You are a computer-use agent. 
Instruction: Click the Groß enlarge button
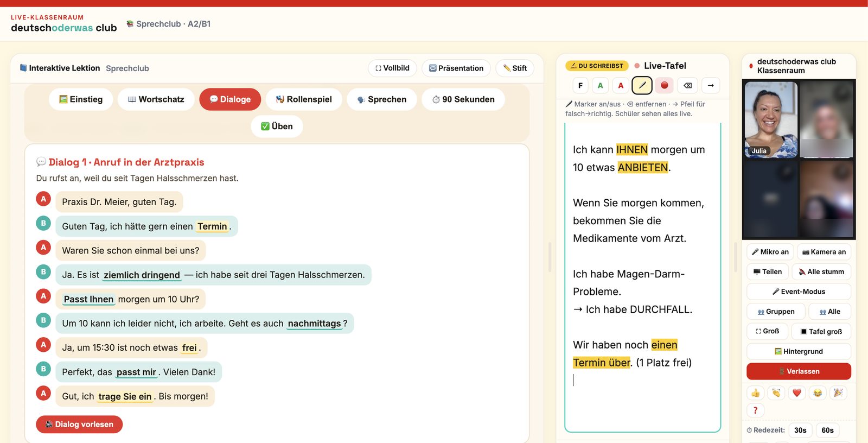(767, 331)
